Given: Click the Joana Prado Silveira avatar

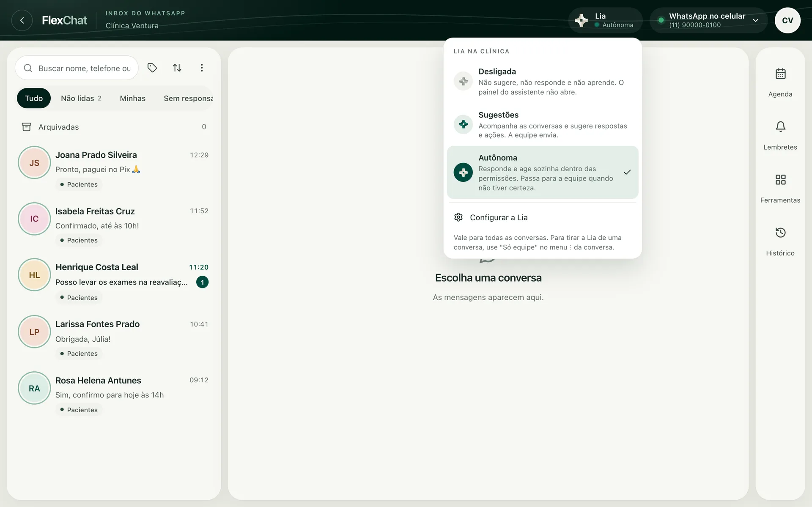Looking at the screenshot, I should pos(34,163).
